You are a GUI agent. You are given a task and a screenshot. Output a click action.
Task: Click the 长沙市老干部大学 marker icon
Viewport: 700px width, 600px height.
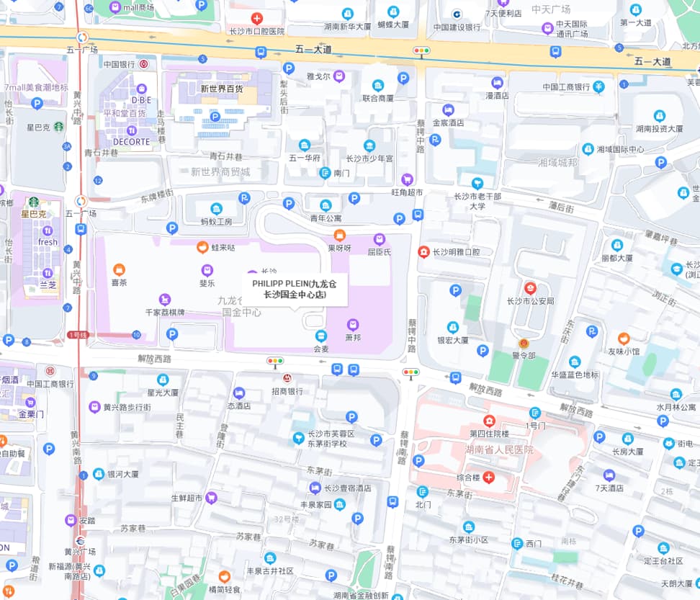(477, 184)
